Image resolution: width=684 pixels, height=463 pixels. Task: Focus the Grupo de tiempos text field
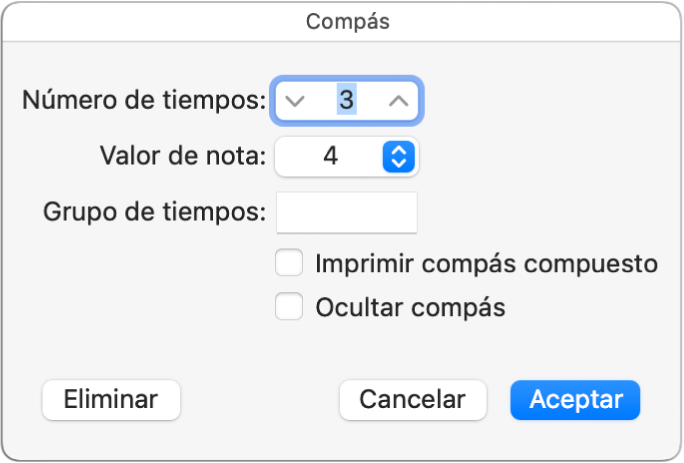coord(346,212)
